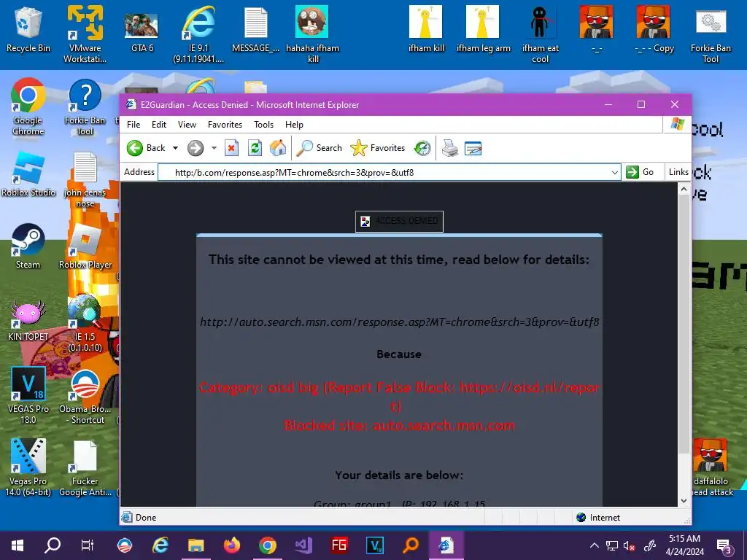The image size is (747, 560).
Task: Open the Search toolbar button
Action: click(x=320, y=148)
